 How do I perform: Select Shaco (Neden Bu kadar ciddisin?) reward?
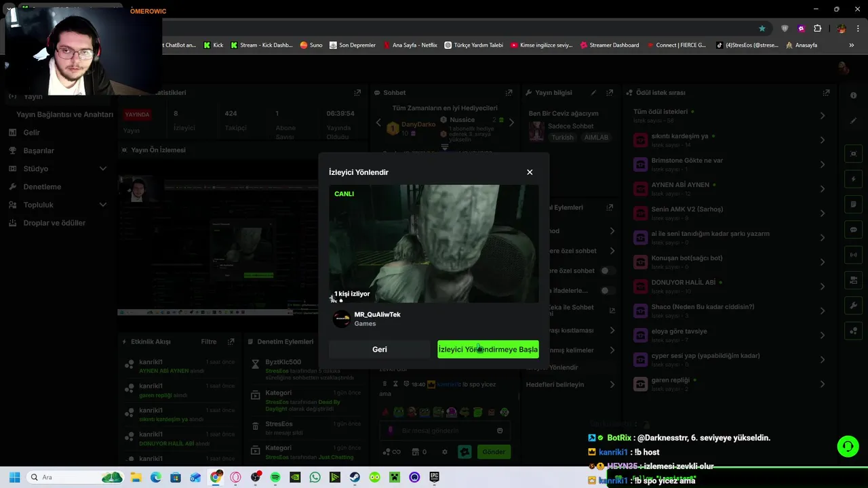click(x=703, y=307)
